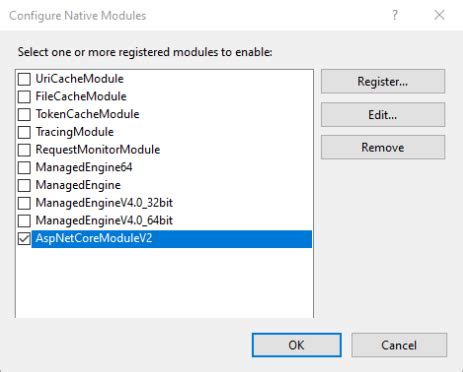The height and width of the screenshot is (372, 463).
Task: Check the RequestMonitorModule box
Action: (x=24, y=150)
